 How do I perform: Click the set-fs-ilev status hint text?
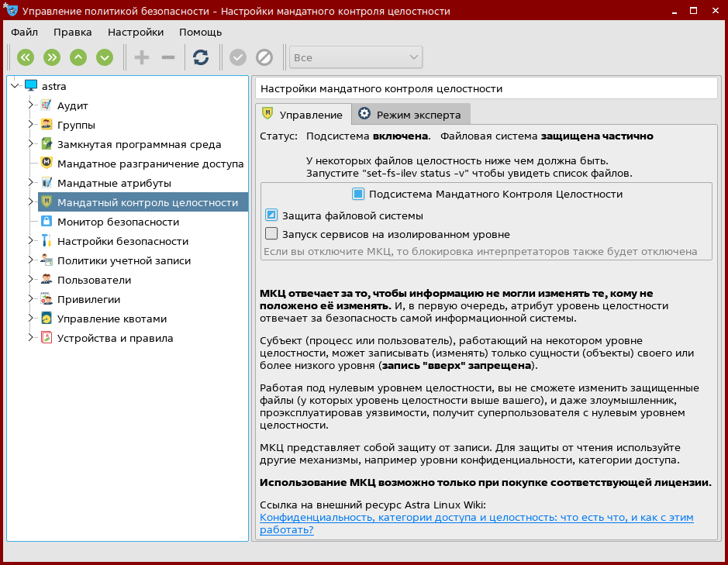[469, 174]
